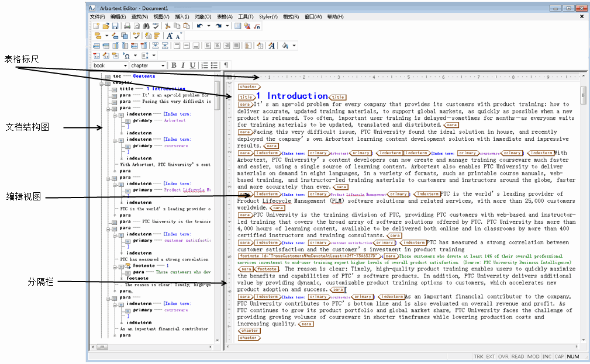
Task: Save the document using the floppy disk icon
Action: pyautogui.click(x=115, y=26)
